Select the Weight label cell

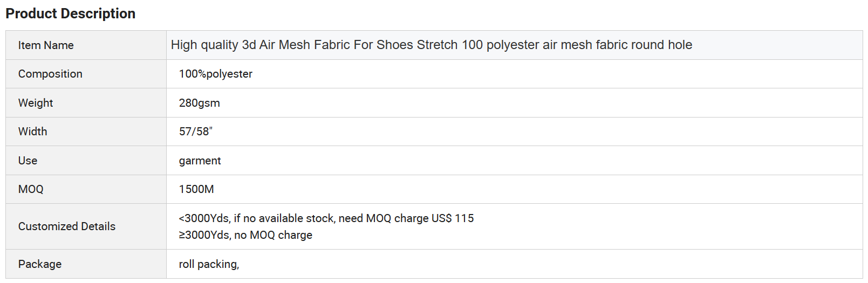[86, 103]
